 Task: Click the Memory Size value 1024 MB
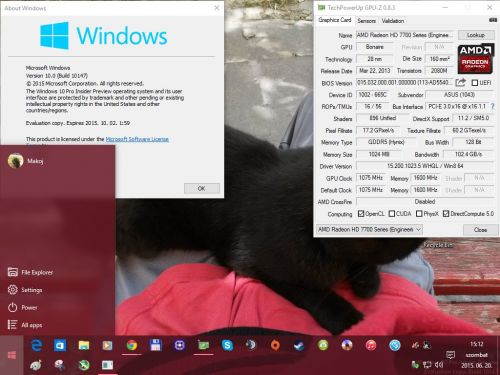(x=379, y=154)
